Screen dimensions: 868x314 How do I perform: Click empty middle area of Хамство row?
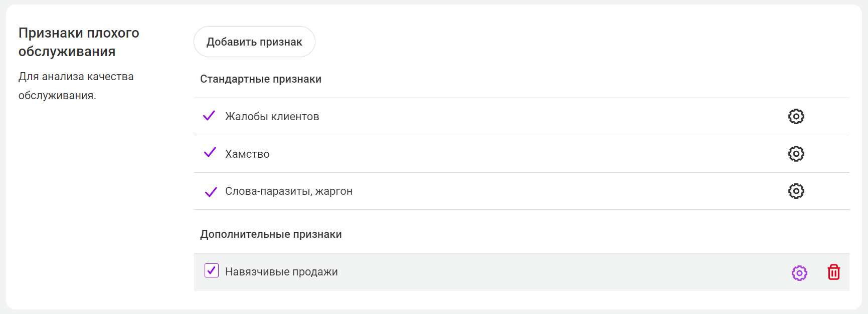[x=501, y=154]
